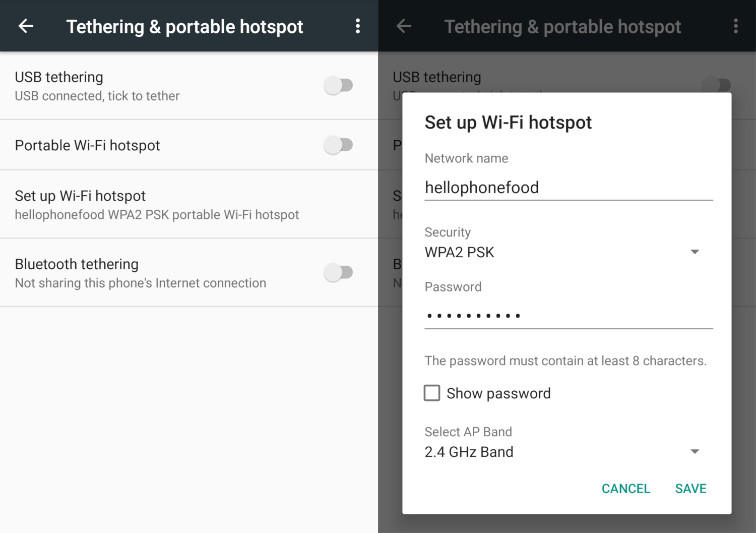This screenshot has height=533, width=756.
Task: Tap the Bluetooth tethering list row
Action: [189, 273]
